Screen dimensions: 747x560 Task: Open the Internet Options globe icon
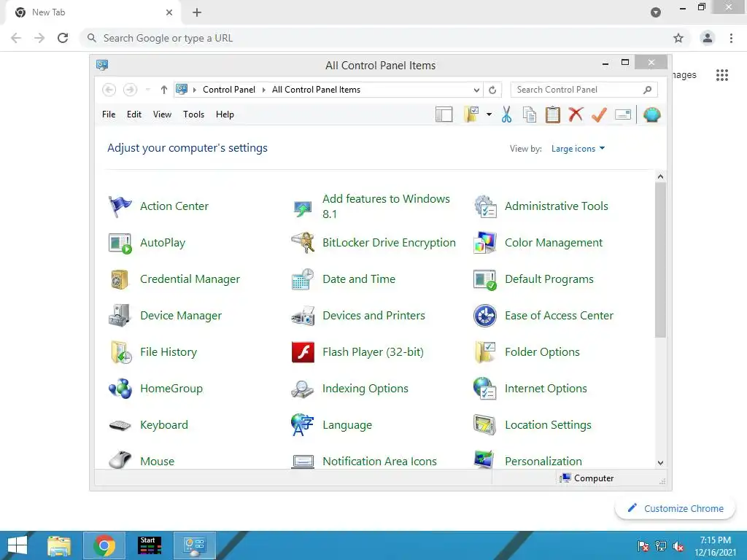485,389
